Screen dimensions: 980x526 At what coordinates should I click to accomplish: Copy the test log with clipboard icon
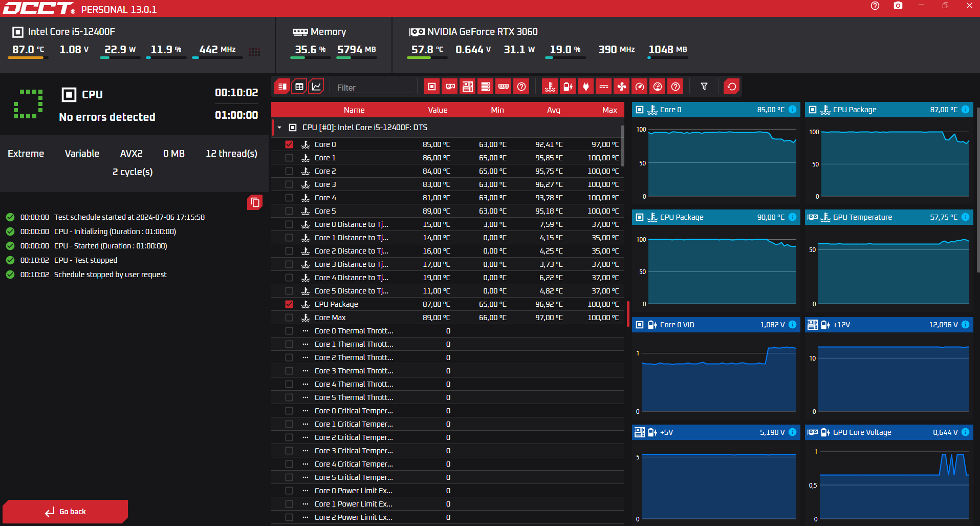[255, 202]
